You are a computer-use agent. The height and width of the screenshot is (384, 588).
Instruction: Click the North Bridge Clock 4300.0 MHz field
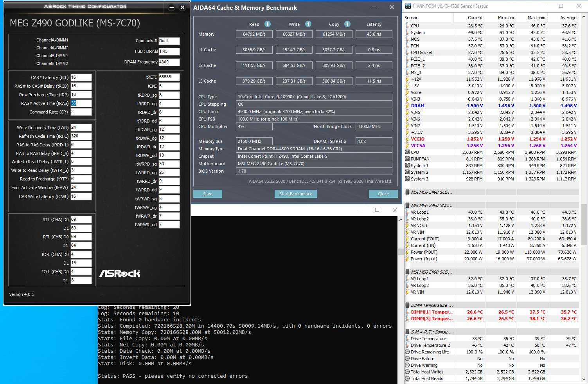pos(374,126)
